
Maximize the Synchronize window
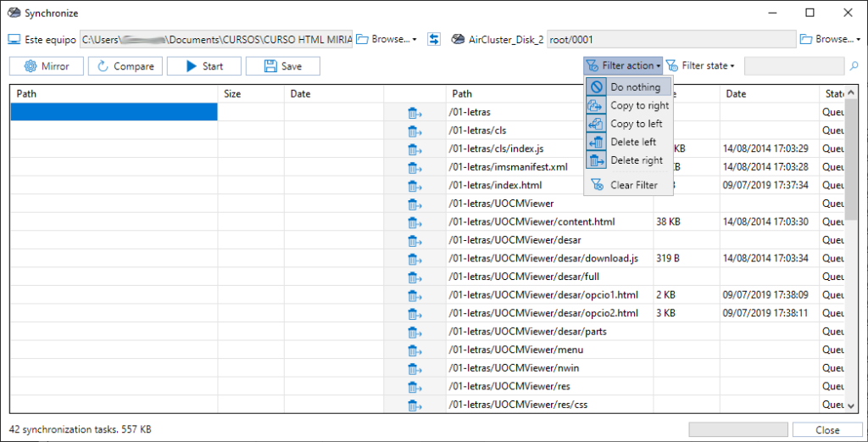(810, 13)
